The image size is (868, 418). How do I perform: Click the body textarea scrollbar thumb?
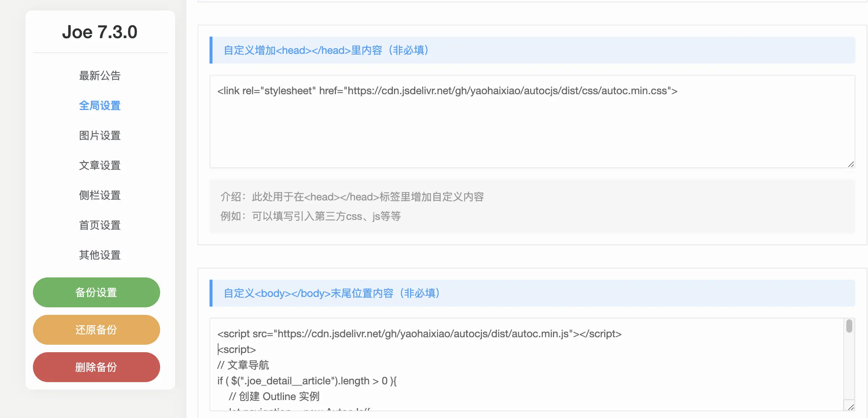click(x=849, y=326)
